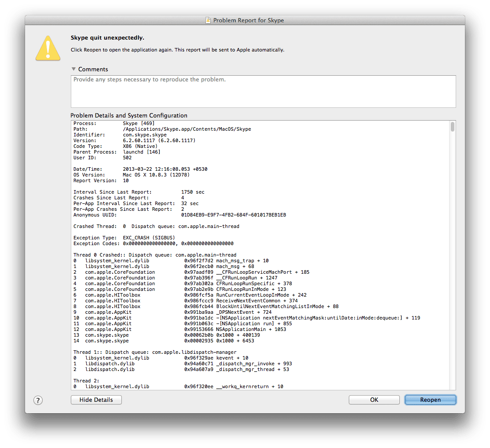Click the OK button
Image resolution: width=490 pixels, height=448 pixels.
click(x=374, y=400)
